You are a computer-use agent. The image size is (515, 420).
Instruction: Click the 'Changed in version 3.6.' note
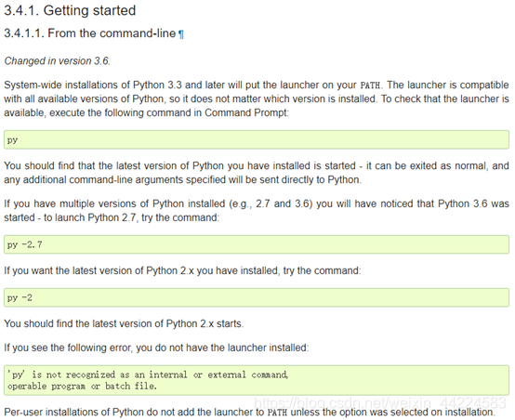click(x=57, y=61)
